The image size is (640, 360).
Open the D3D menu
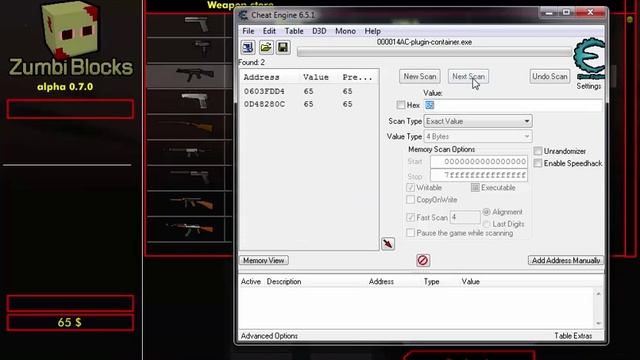pyautogui.click(x=319, y=31)
